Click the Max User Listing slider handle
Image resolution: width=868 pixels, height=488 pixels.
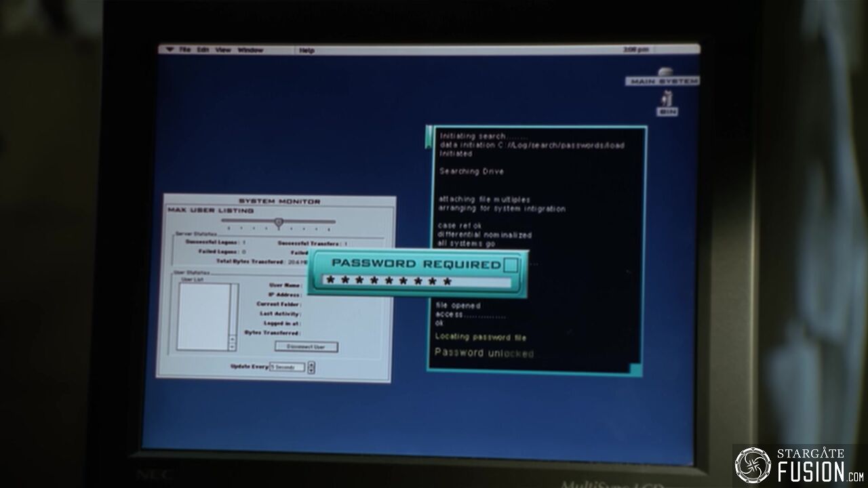tap(278, 222)
